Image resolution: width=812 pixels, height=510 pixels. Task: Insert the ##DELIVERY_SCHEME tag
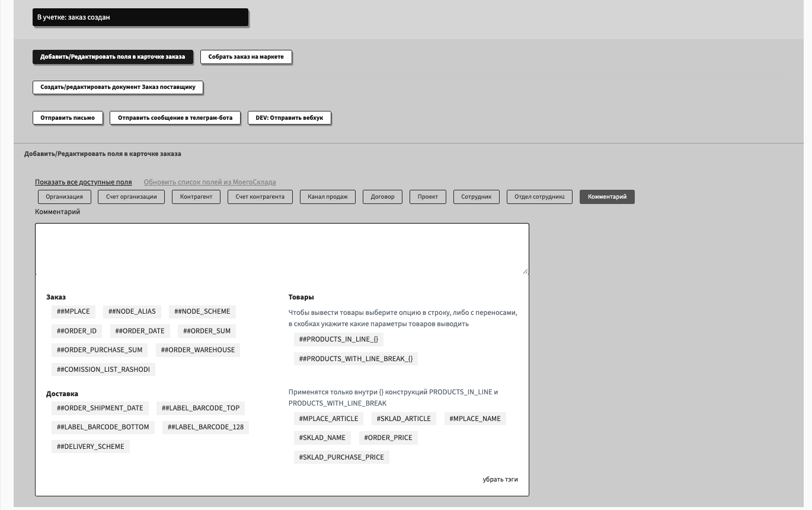91,447
